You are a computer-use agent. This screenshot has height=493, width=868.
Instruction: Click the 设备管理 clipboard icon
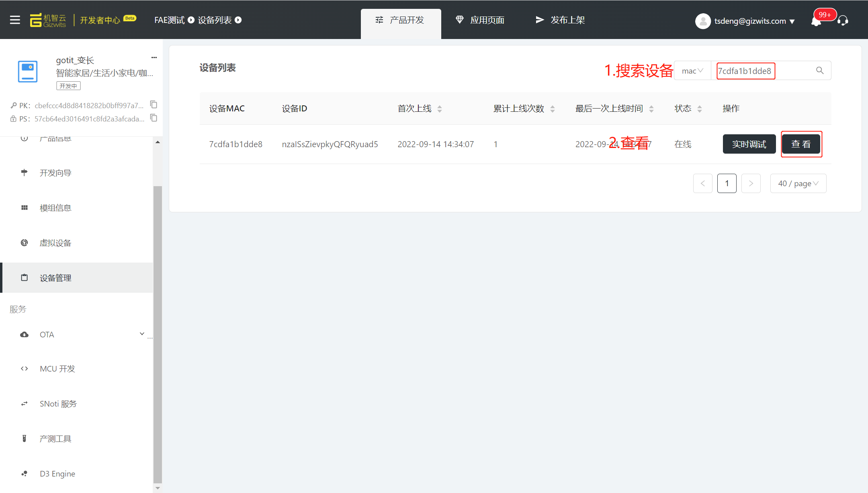click(24, 277)
